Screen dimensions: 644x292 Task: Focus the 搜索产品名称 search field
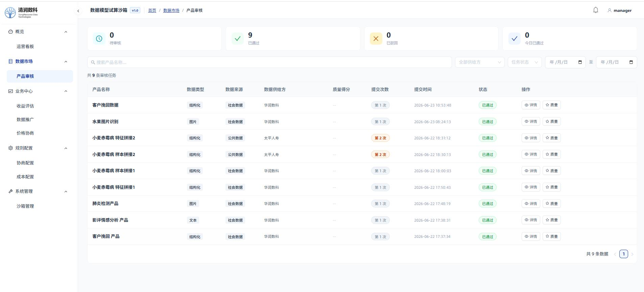(269, 62)
